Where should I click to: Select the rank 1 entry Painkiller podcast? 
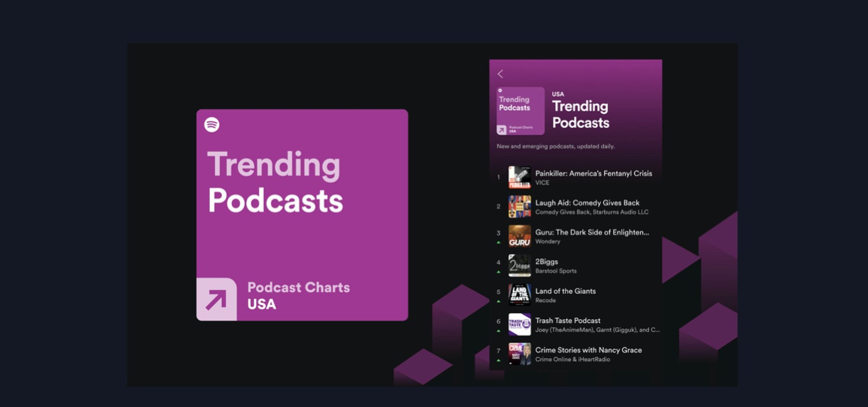point(594,173)
